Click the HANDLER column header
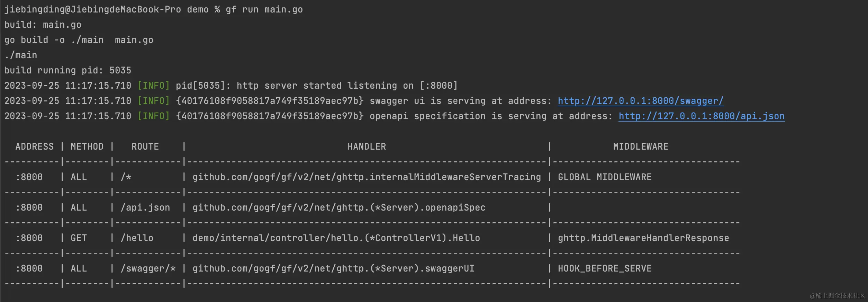 point(367,146)
